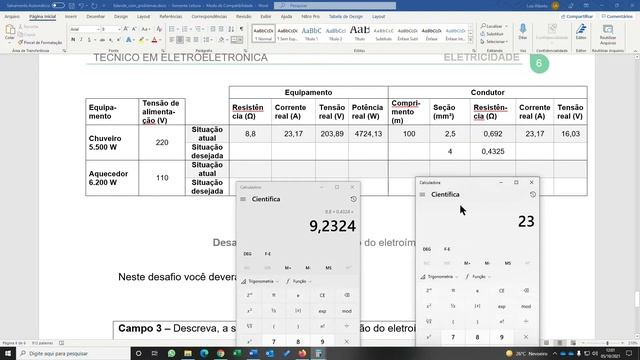Open right calculator's history icon
Viewport: 640px width, 360px height.
(x=533, y=195)
